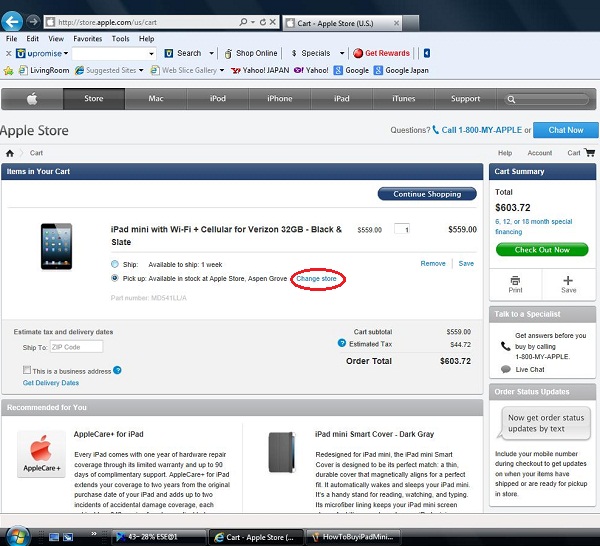Open the Favorites star icon
The height and width of the screenshot is (546, 600).
[x=8, y=70]
